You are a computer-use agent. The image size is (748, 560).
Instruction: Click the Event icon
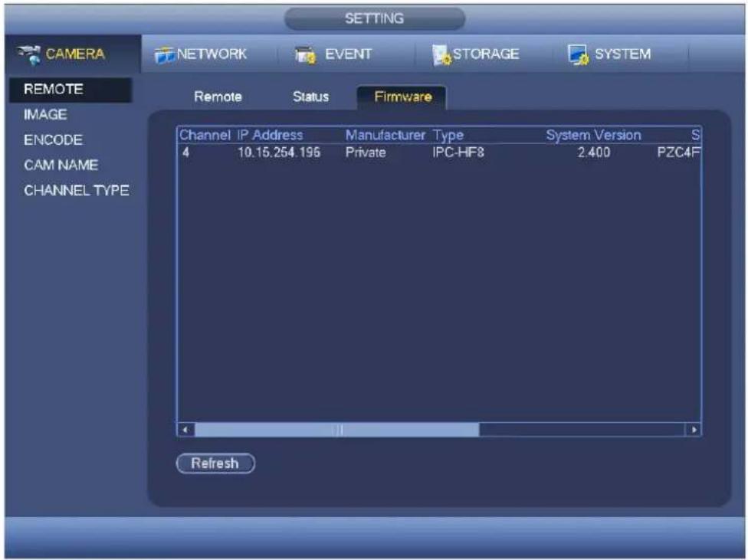[305, 55]
